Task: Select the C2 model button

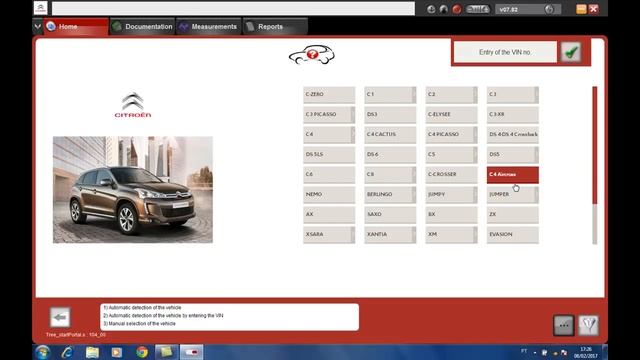Action: point(451,94)
